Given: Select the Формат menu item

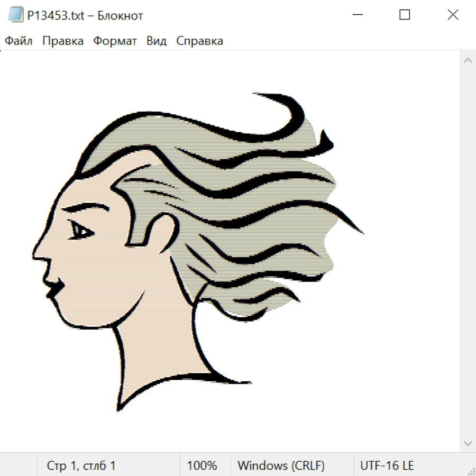Looking at the screenshot, I should click(x=115, y=41).
